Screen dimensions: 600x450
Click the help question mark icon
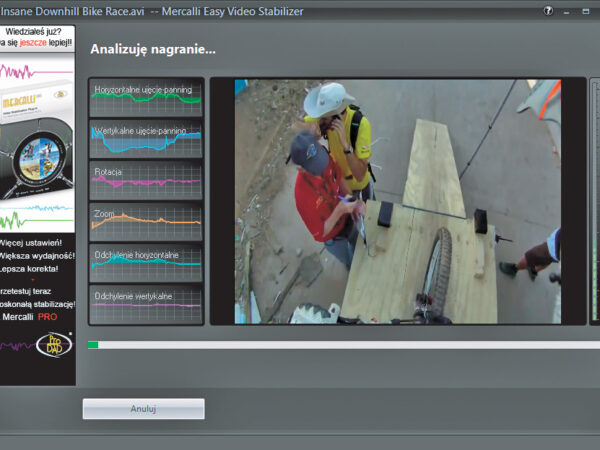click(548, 11)
